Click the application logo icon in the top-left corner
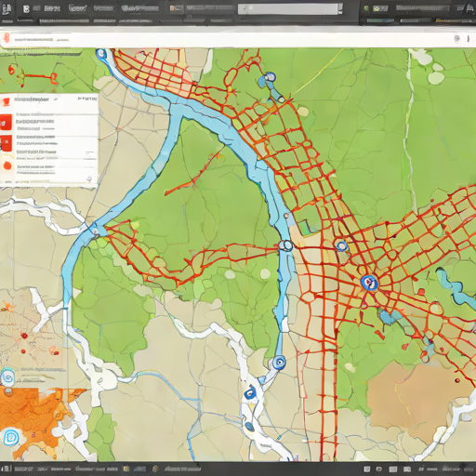 point(7,8)
